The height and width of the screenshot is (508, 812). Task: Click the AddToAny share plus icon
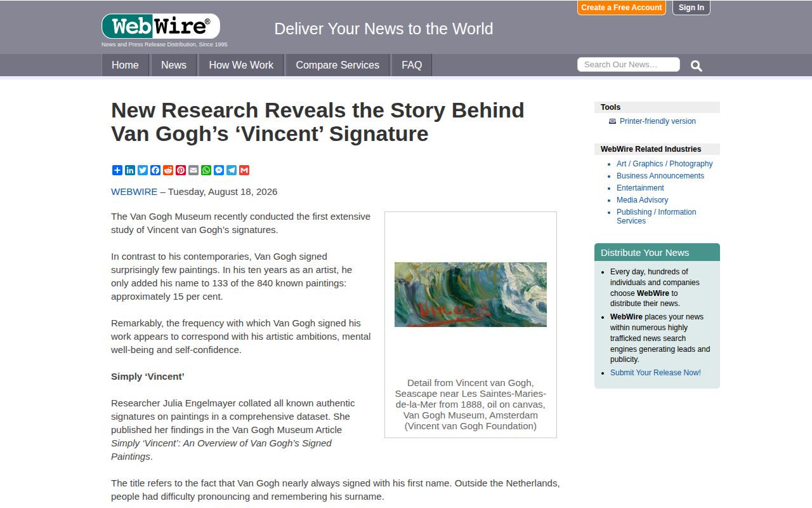pyautogui.click(x=117, y=170)
